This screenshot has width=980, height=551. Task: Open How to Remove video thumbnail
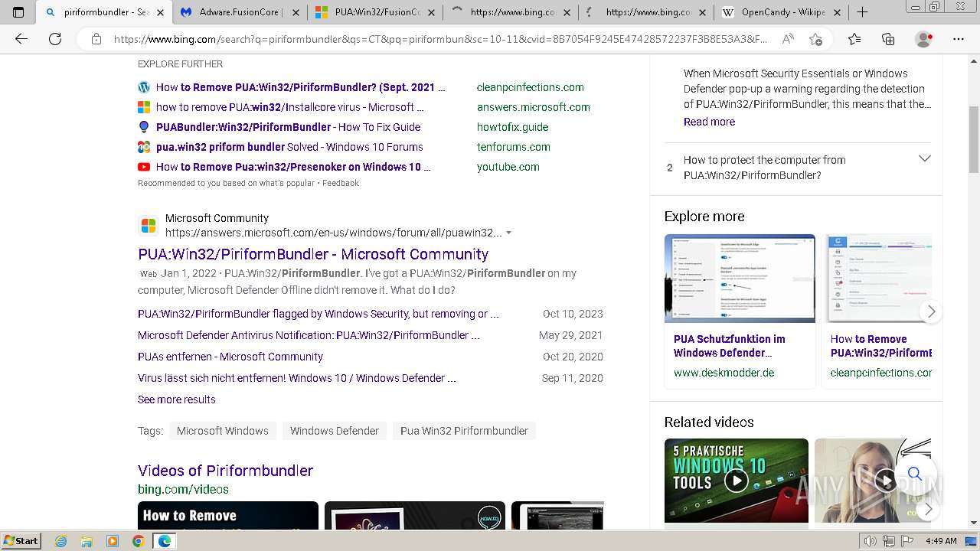pyautogui.click(x=227, y=516)
